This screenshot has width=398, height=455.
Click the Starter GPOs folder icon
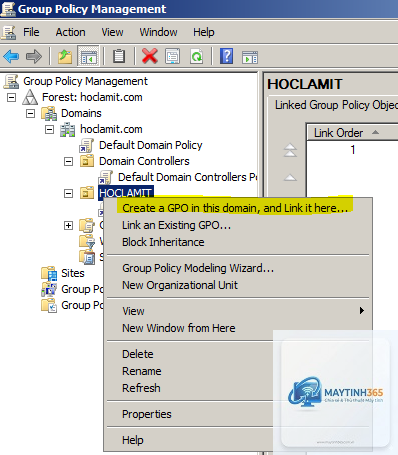[87, 257]
